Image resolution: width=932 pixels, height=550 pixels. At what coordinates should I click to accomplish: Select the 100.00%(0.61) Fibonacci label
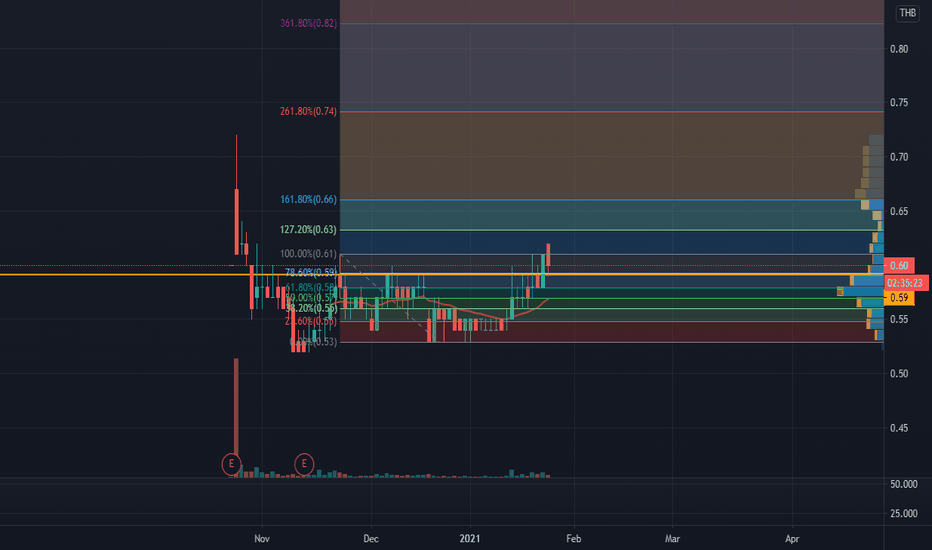pyautogui.click(x=308, y=254)
